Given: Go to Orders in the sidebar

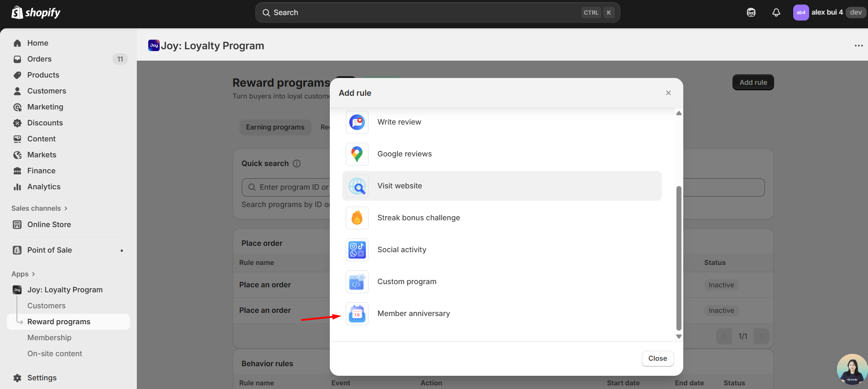Looking at the screenshot, I should pos(39,59).
